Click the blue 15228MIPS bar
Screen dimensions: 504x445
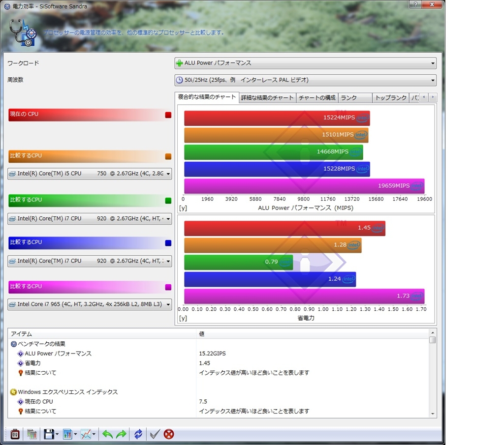point(277,169)
